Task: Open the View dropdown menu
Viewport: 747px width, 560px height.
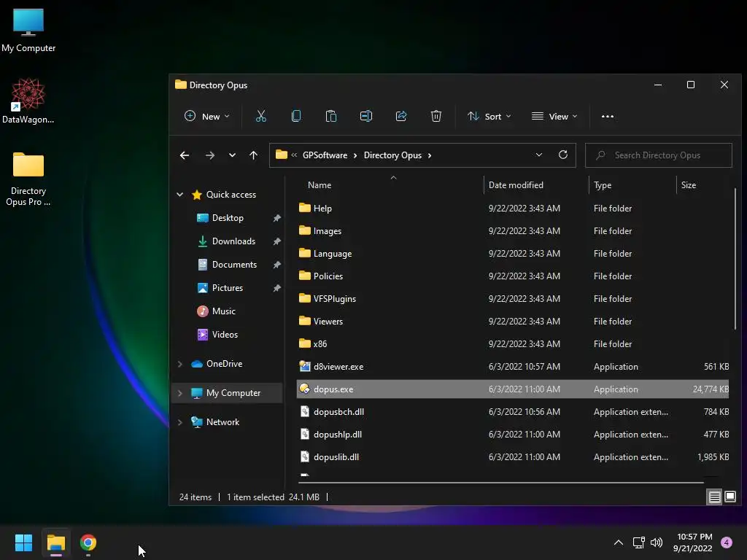Action: 554,116
